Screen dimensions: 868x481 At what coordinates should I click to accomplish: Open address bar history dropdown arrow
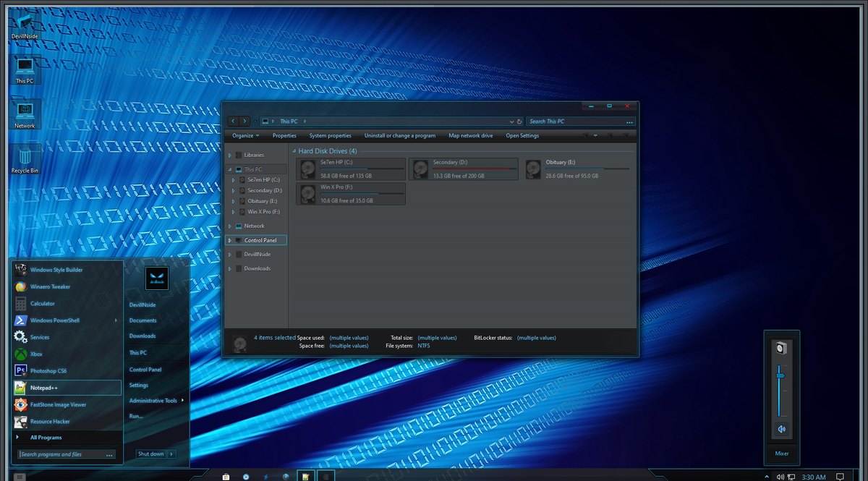[511, 122]
